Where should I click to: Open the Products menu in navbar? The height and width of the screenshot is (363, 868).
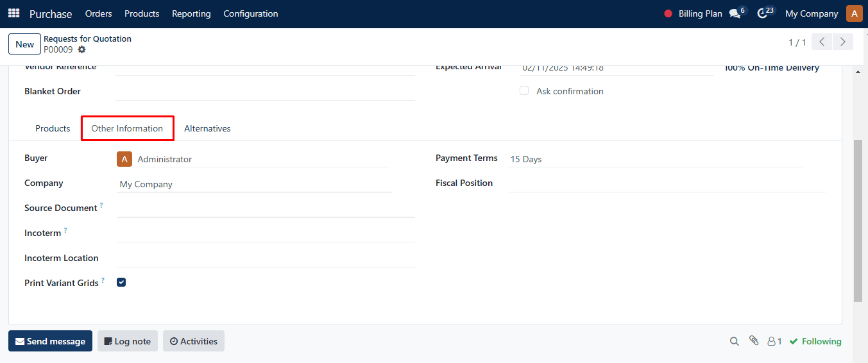[x=142, y=13]
